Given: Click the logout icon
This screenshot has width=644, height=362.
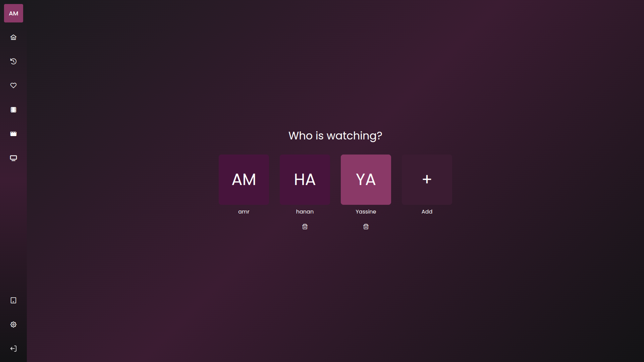Looking at the screenshot, I should (x=13, y=349).
